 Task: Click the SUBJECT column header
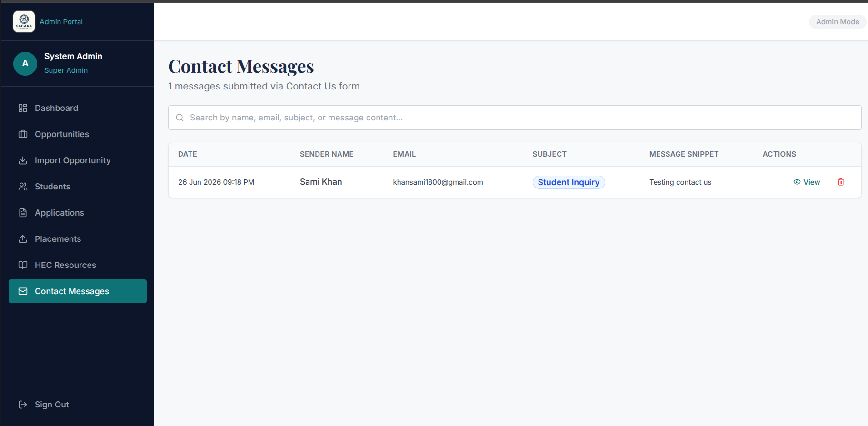pyautogui.click(x=549, y=154)
